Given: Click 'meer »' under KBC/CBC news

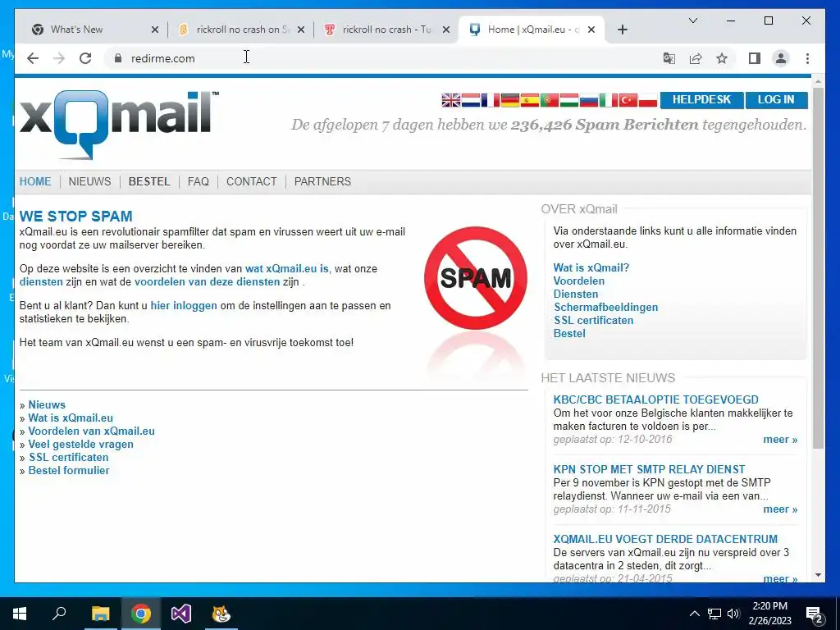Looking at the screenshot, I should pyautogui.click(x=780, y=440).
